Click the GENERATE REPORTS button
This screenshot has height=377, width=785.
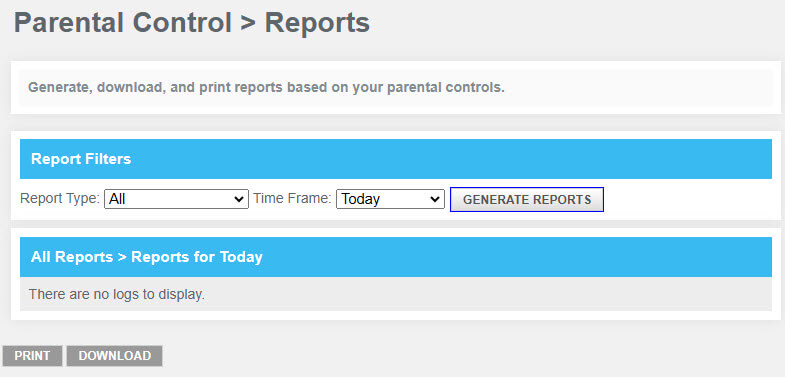[527, 199]
